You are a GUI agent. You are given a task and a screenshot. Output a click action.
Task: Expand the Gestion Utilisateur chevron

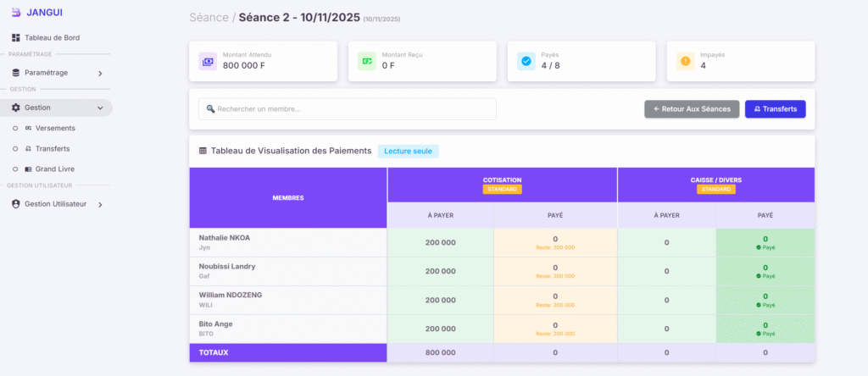(x=100, y=205)
